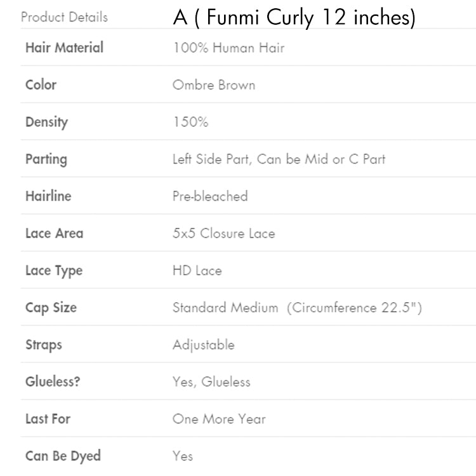Select the Parting row label
The width and height of the screenshot is (476, 476).
46,159
